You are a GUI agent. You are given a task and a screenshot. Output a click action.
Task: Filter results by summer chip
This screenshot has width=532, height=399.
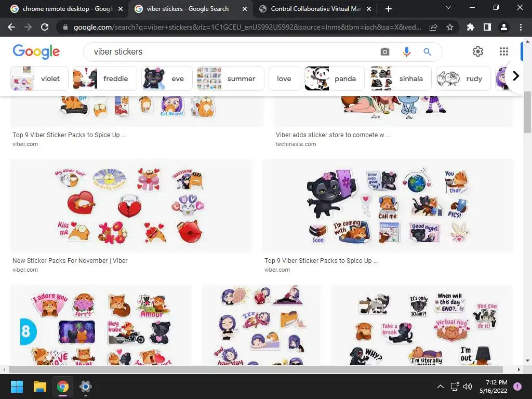pyautogui.click(x=230, y=79)
